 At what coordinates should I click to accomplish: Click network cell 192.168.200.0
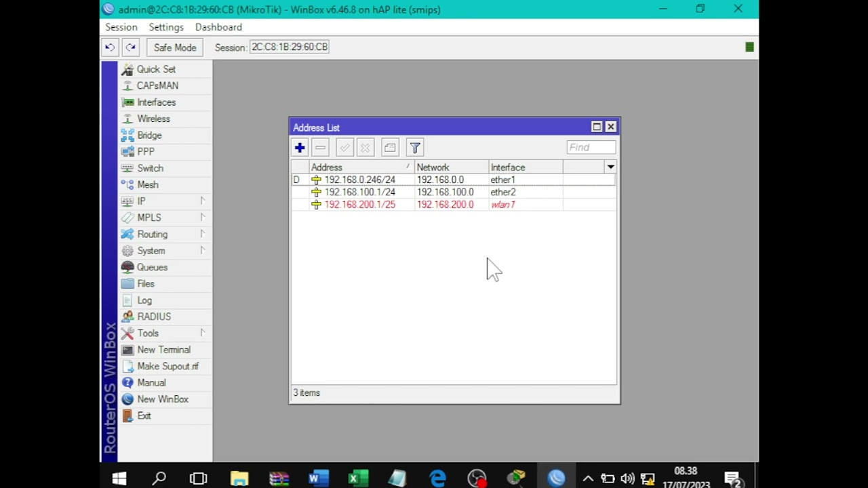click(445, 205)
